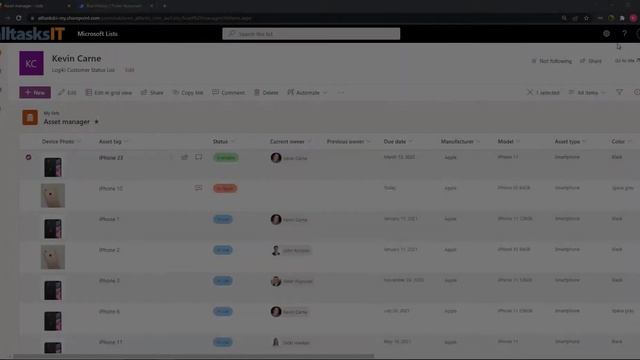Open help question mark icon
The height and width of the screenshot is (360, 640).
pyautogui.click(x=624, y=34)
